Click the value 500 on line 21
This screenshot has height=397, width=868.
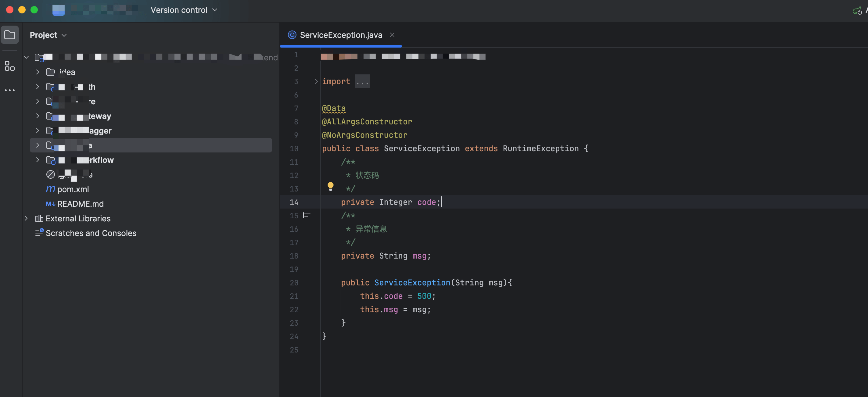pos(424,296)
